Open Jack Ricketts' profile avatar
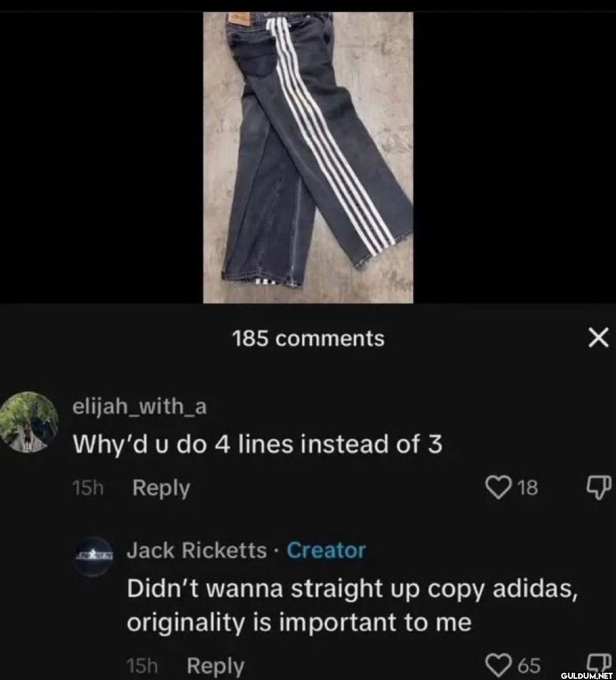This screenshot has height=680, width=616. (94, 556)
